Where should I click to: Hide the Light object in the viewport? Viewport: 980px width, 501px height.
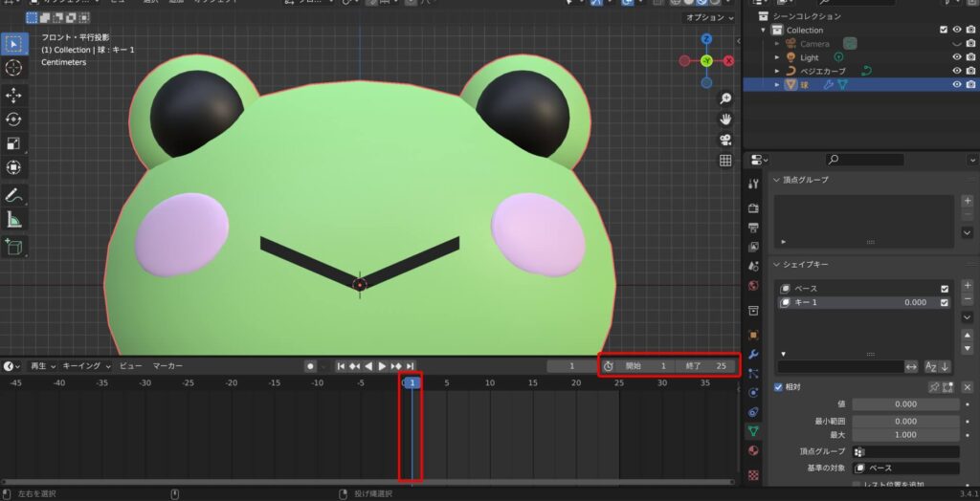click(957, 57)
